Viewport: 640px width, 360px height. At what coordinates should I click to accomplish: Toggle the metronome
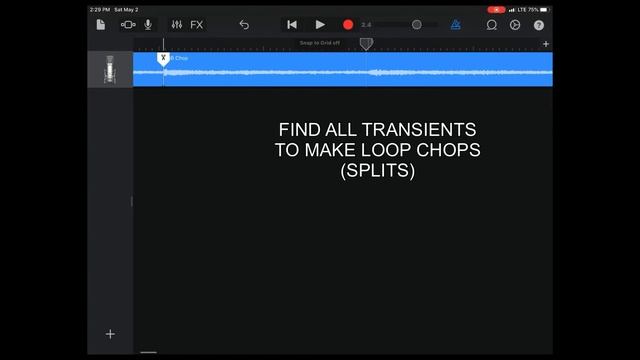[x=456, y=25]
